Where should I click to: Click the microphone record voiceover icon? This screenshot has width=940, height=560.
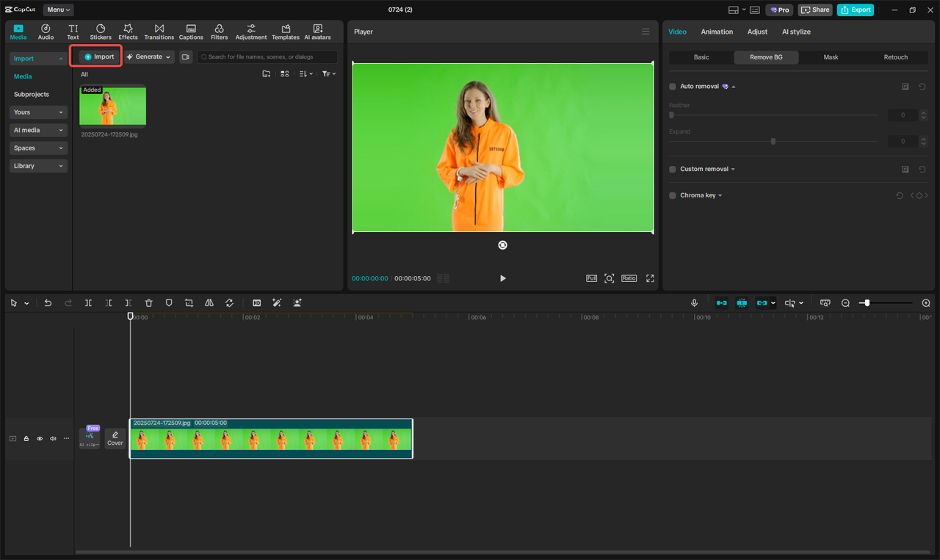coord(694,303)
